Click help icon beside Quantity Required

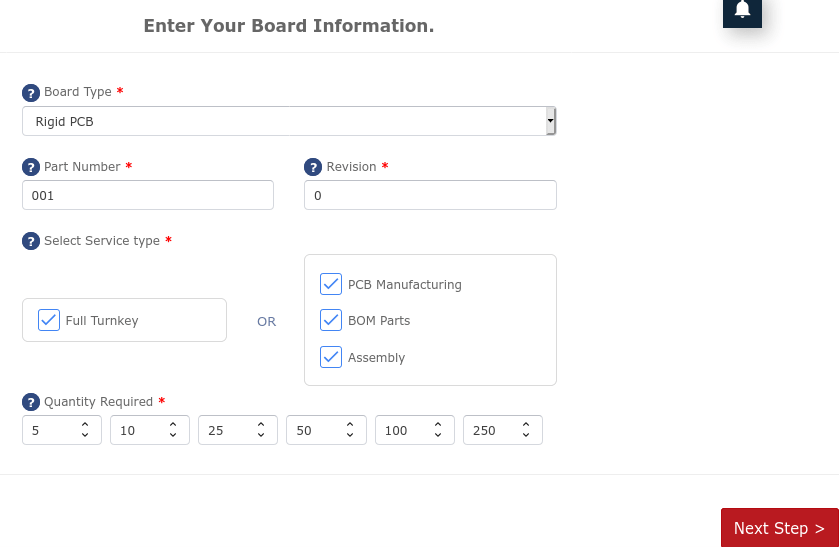pyautogui.click(x=31, y=403)
